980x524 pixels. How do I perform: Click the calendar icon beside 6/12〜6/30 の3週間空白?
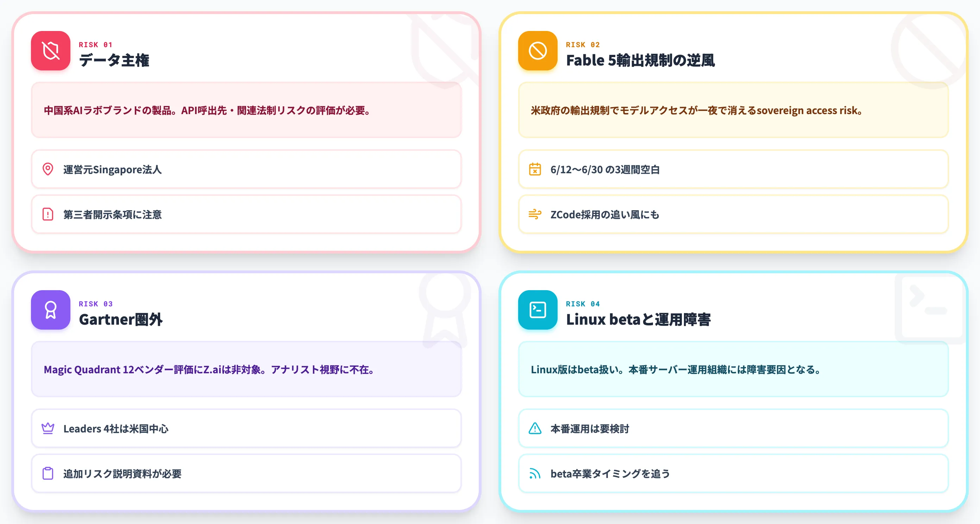click(535, 169)
